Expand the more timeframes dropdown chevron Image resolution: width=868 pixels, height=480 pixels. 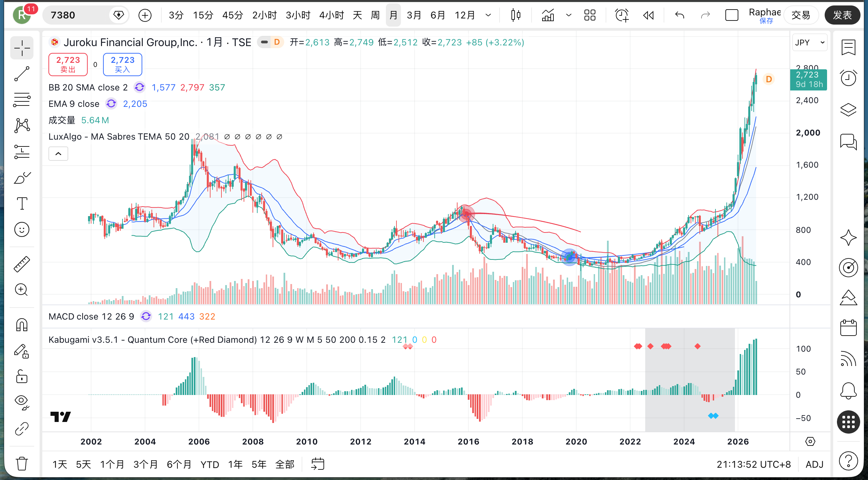[x=488, y=15]
